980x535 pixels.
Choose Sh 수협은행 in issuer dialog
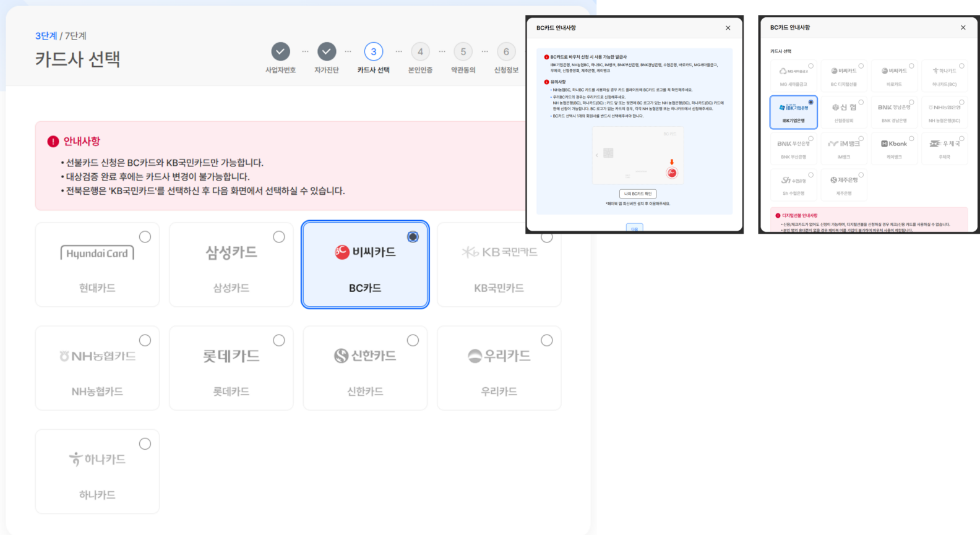pos(793,185)
